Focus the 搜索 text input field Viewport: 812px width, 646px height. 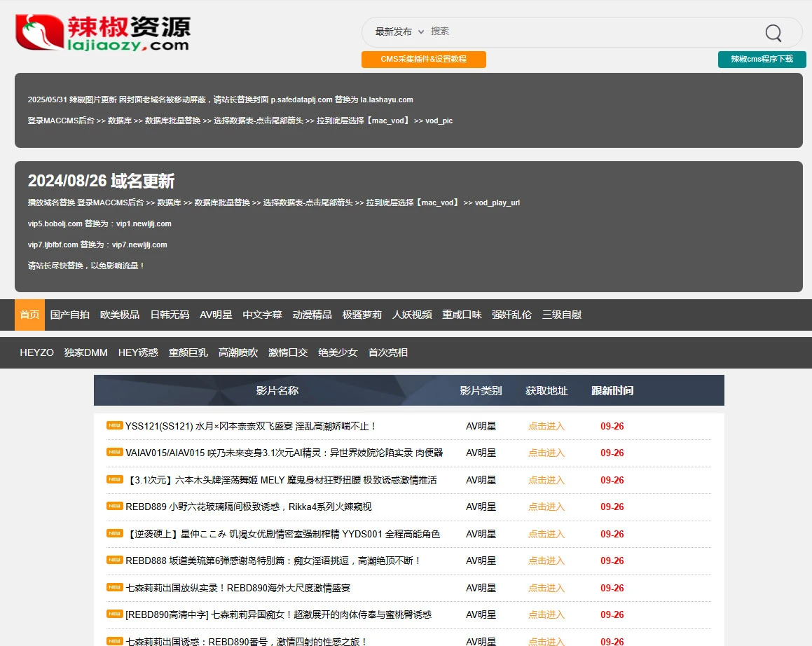click(x=589, y=32)
